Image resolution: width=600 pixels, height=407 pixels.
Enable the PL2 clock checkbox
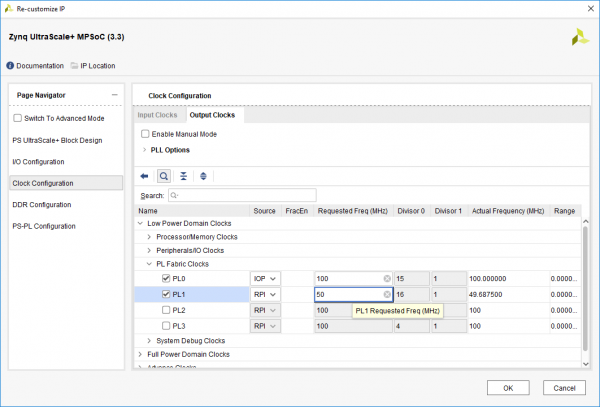(x=167, y=310)
